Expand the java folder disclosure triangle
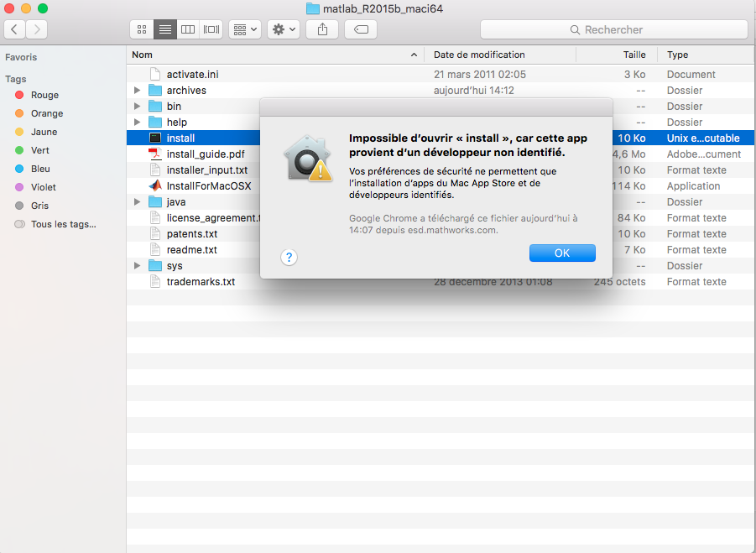The image size is (756, 553). pos(138,202)
